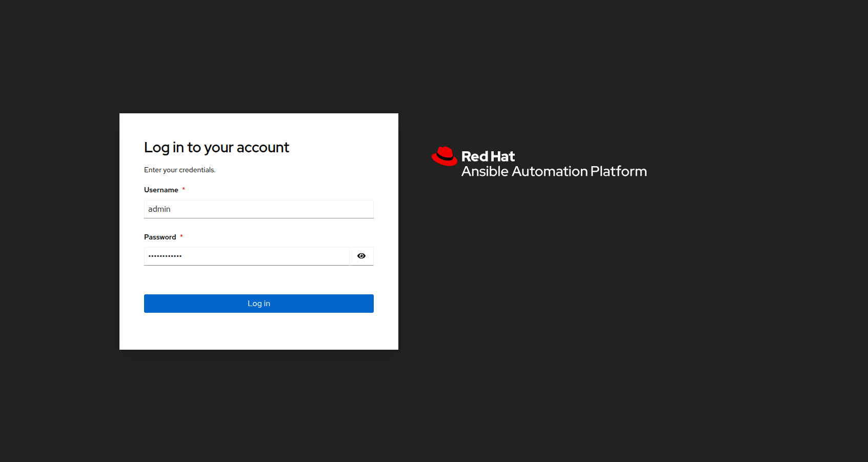868x462 pixels.
Task: Click the Username field label
Action: 161,190
